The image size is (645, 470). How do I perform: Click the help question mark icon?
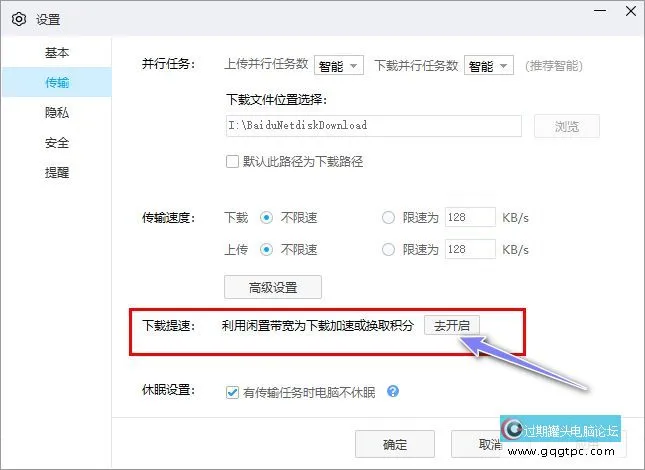(x=393, y=391)
